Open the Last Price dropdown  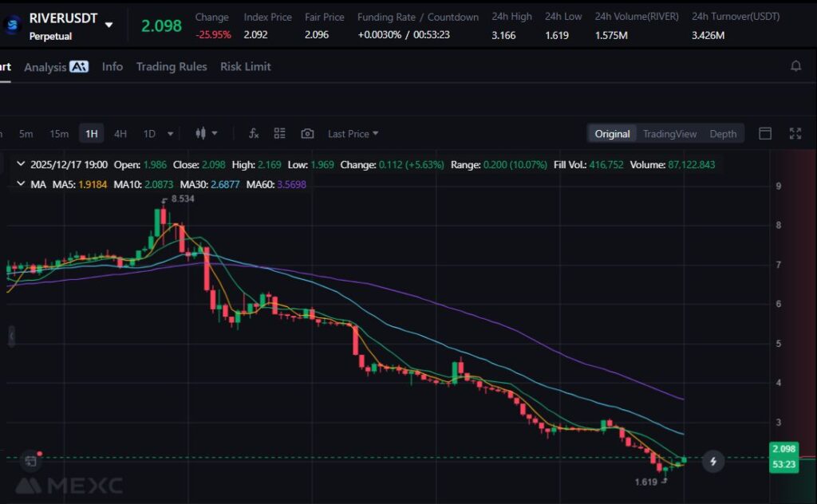point(353,134)
